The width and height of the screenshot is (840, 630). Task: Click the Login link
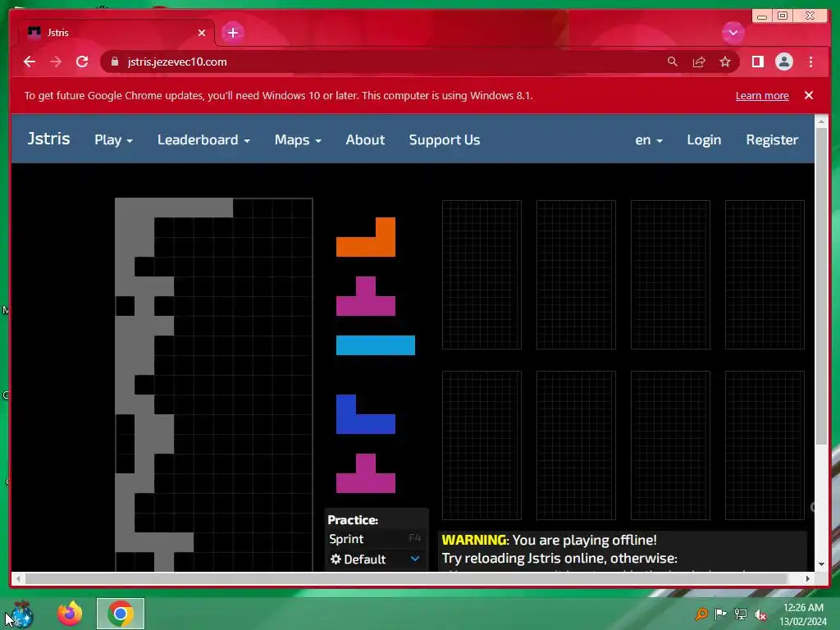704,139
